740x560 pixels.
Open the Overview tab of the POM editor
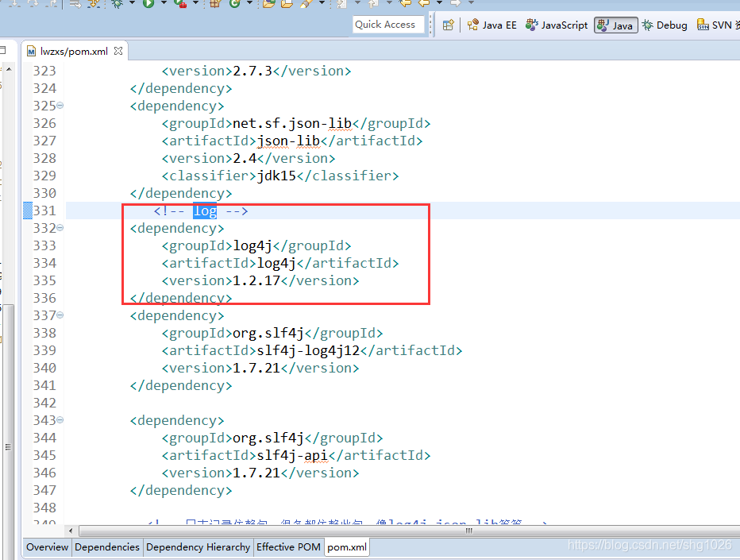(47, 546)
